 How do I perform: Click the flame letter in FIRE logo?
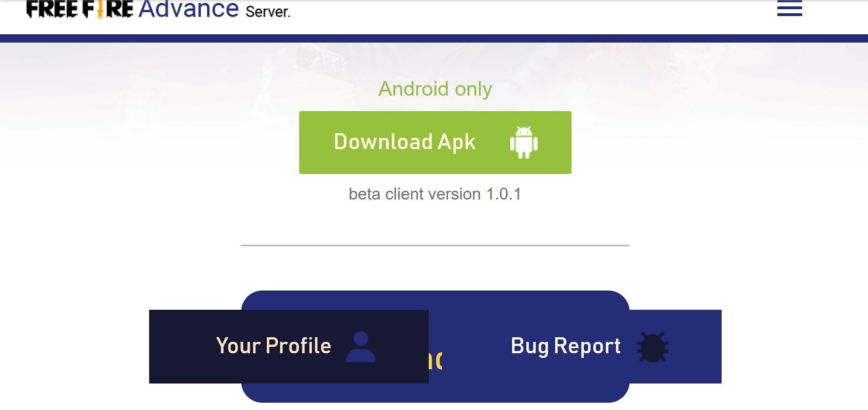pyautogui.click(x=99, y=10)
